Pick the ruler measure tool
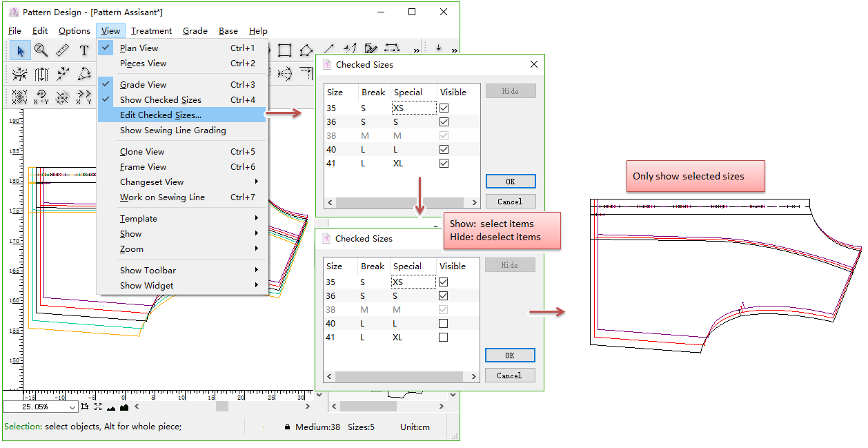The image size is (868, 448). [x=63, y=50]
